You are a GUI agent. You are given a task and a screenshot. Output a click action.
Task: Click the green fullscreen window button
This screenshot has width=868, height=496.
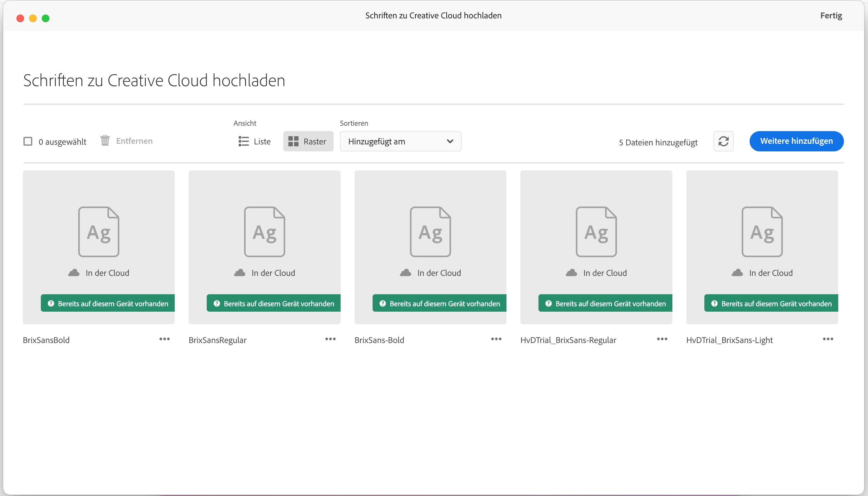click(x=46, y=18)
